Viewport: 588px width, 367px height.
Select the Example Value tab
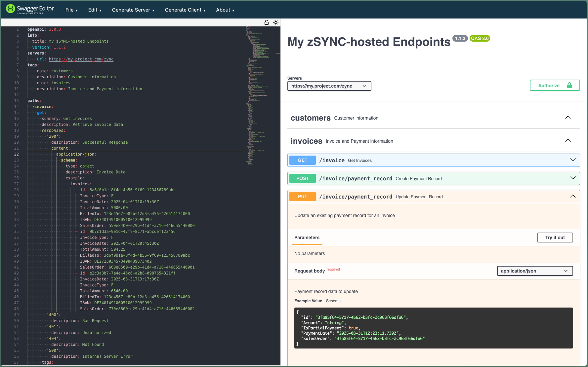(308, 301)
